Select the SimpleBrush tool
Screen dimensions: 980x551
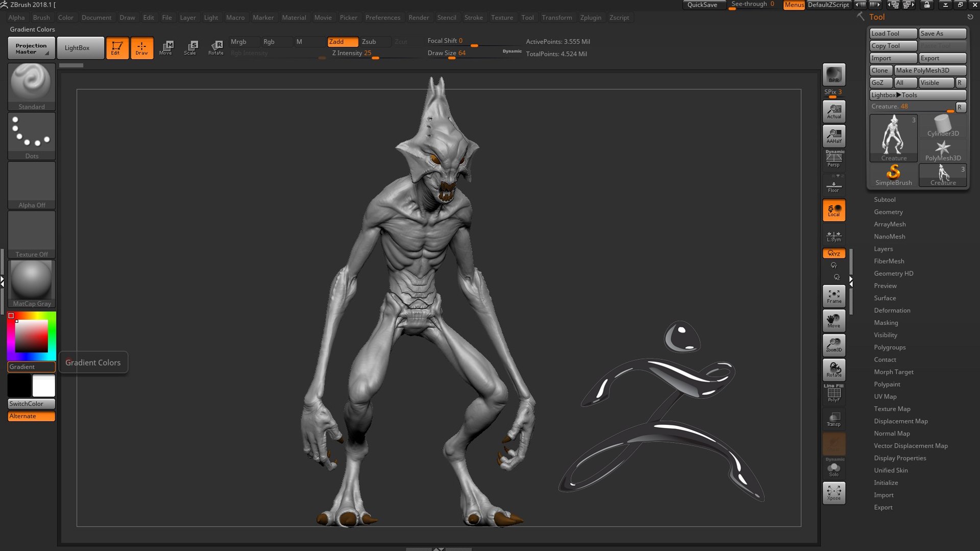tap(893, 175)
